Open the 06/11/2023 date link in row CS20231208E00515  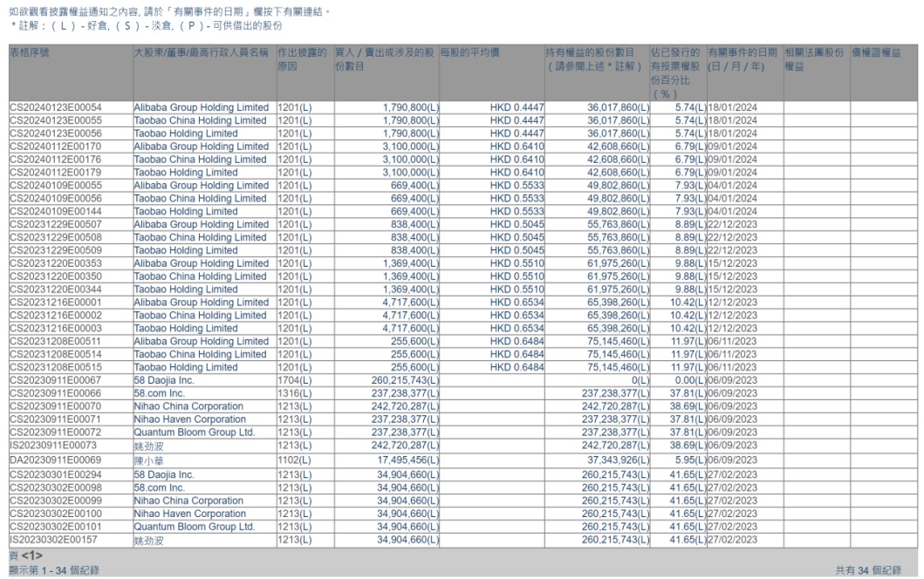tap(733, 367)
